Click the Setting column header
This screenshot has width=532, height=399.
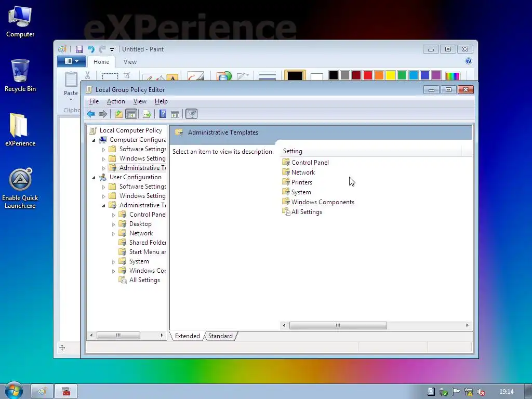(371, 151)
